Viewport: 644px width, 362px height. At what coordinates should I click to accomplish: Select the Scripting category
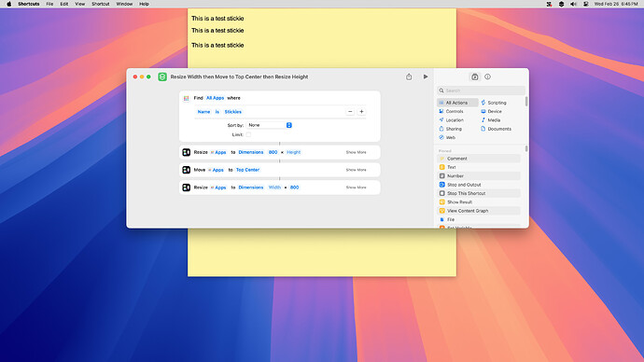coord(494,103)
